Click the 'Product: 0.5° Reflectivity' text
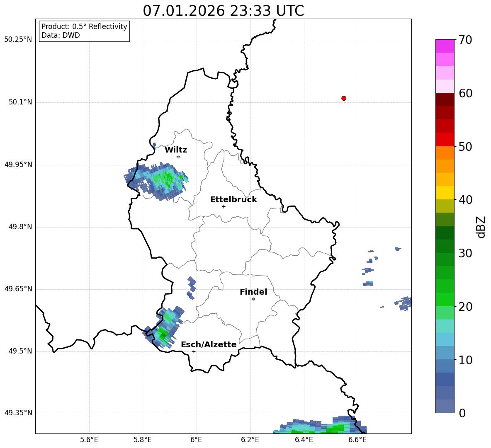This screenshot has width=491, height=448. coord(84,27)
